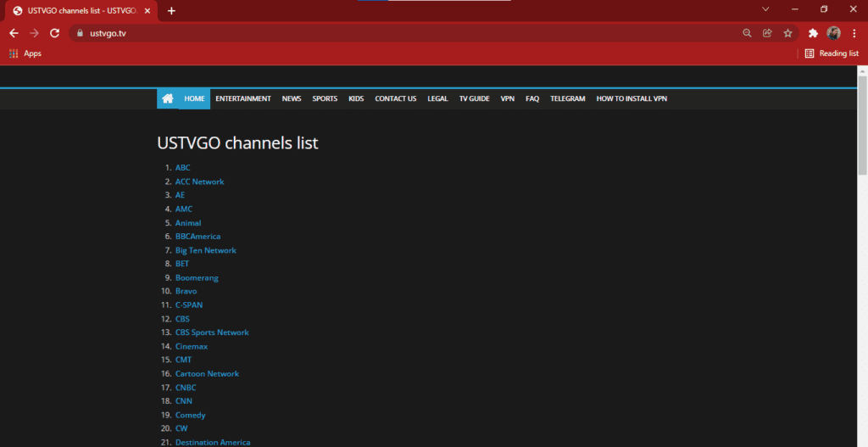868x447 pixels.
Task: Open the Cartoon Network link
Action: click(x=207, y=373)
